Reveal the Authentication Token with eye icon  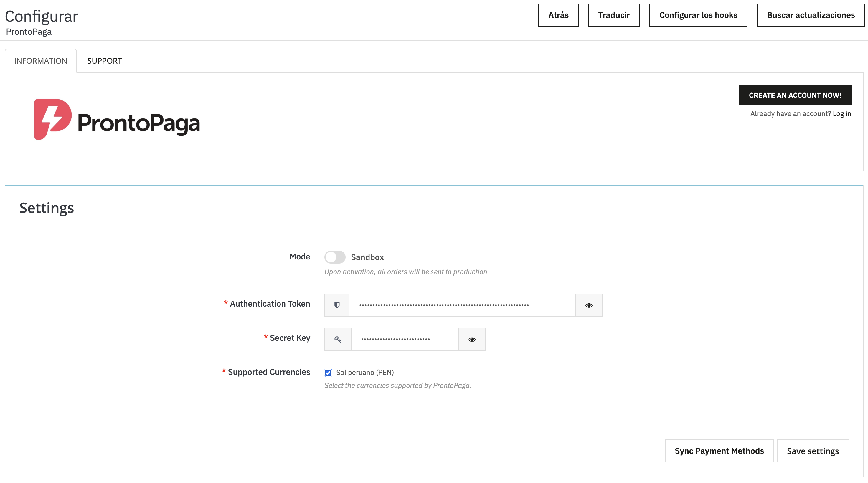pyautogui.click(x=589, y=305)
